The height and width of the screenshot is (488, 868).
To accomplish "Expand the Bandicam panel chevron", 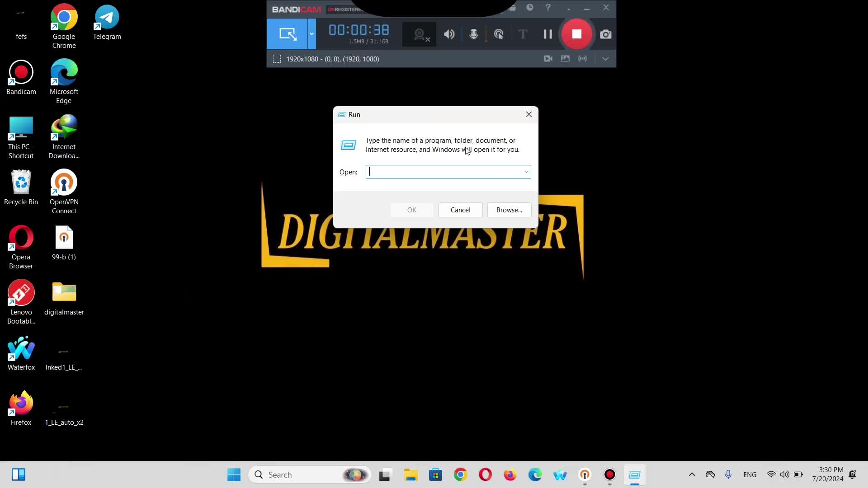I will pyautogui.click(x=605, y=59).
